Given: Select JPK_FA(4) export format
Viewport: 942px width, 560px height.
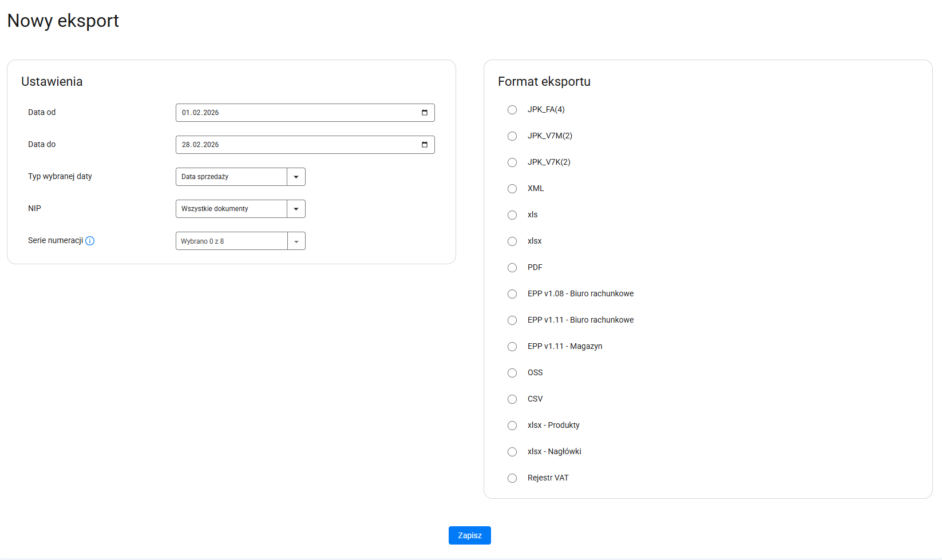Looking at the screenshot, I should point(512,110).
